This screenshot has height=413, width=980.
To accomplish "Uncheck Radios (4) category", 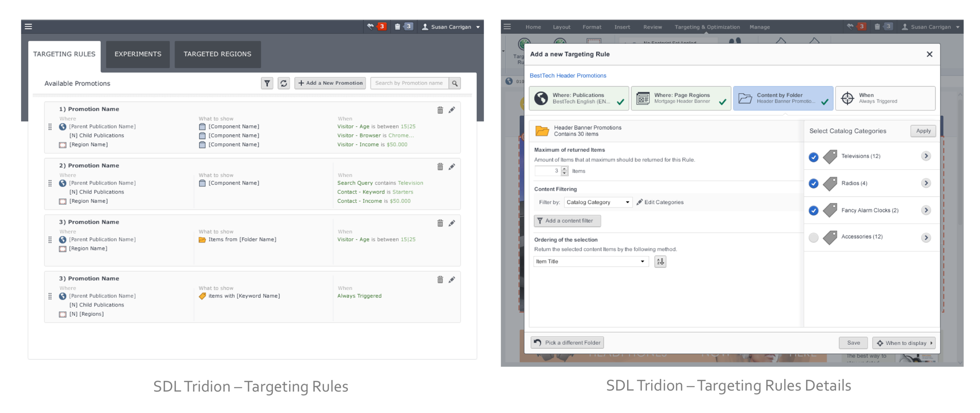I will [813, 183].
